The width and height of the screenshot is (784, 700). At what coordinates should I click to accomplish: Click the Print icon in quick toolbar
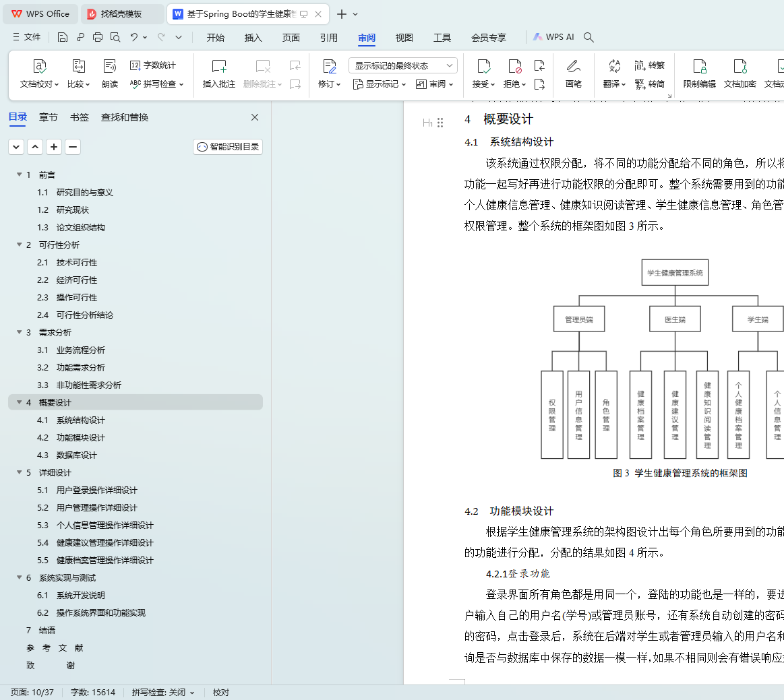pyautogui.click(x=98, y=37)
